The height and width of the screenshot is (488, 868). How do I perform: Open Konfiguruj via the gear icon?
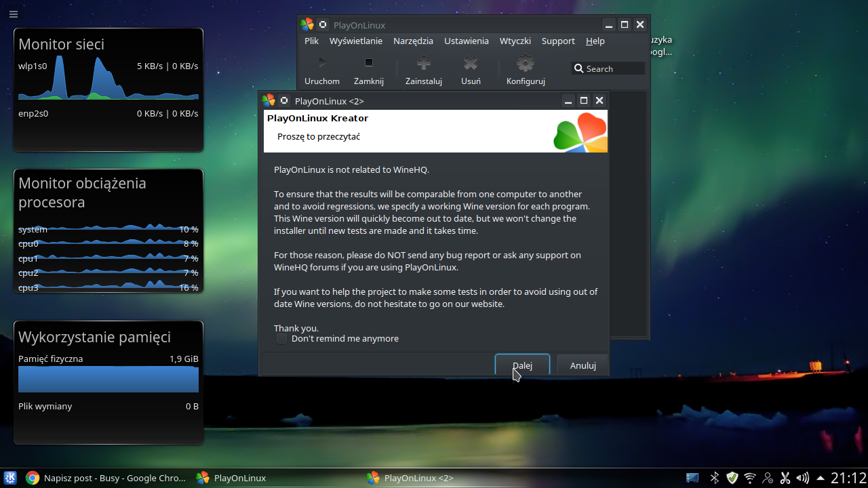(x=526, y=63)
